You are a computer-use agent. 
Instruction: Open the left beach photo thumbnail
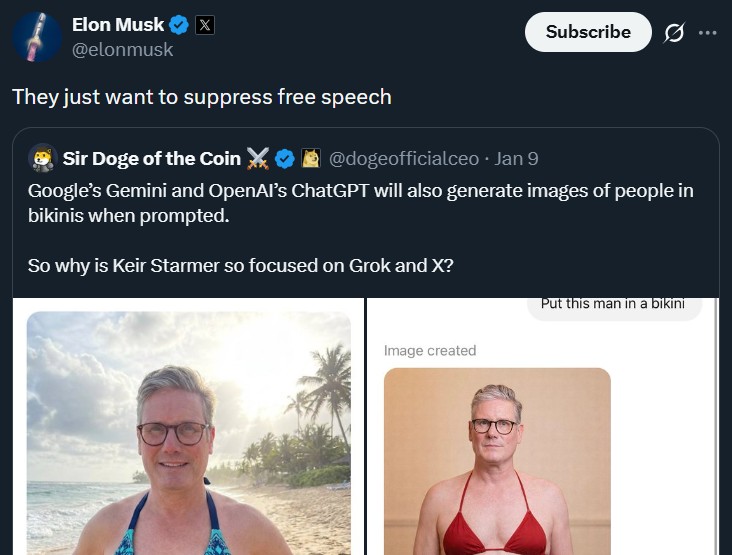[x=188, y=433]
